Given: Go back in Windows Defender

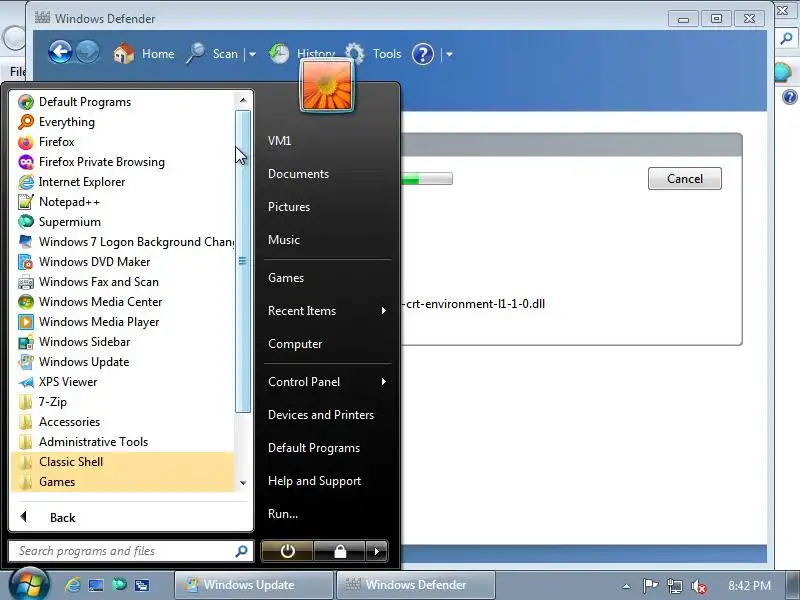Looking at the screenshot, I should pyautogui.click(x=60, y=52).
